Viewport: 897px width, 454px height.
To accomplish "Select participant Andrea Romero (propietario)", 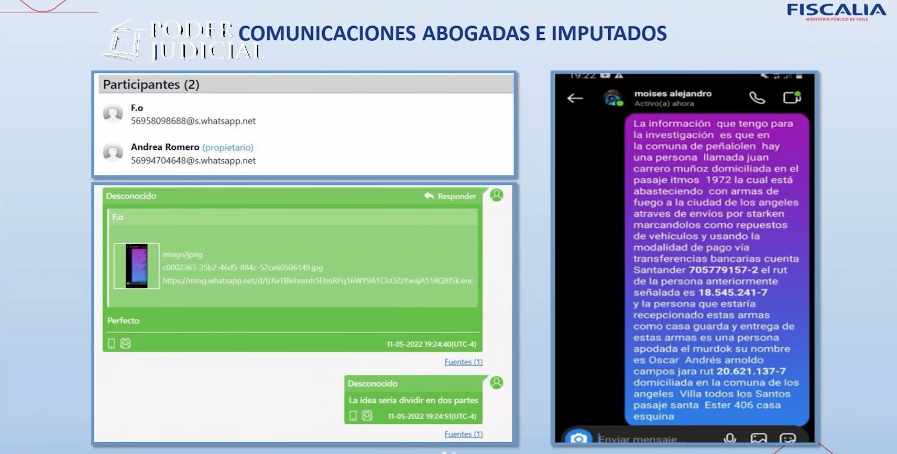I will 165,147.
